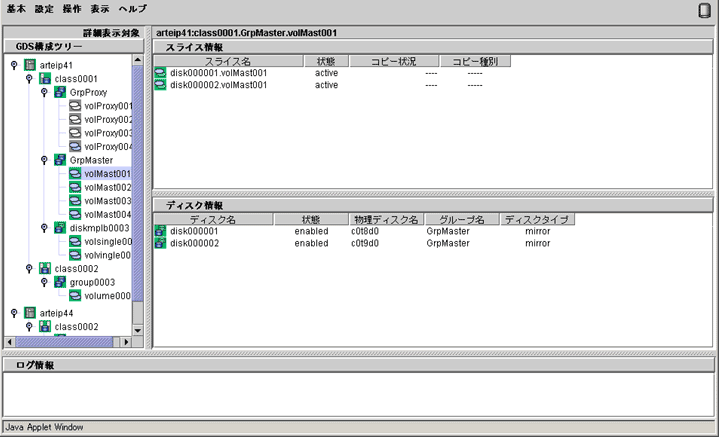Click the class0001 class icon

(x=45, y=79)
